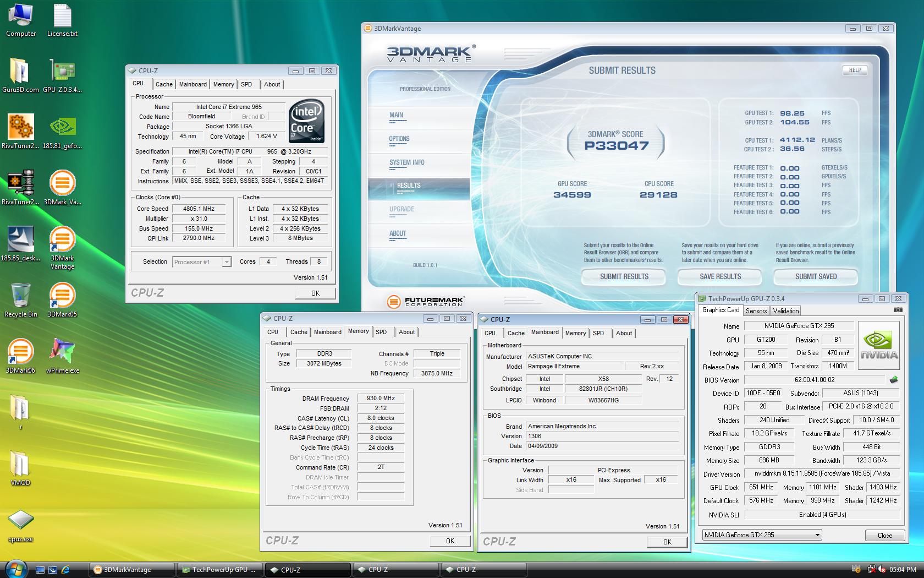Click OK in CPU-Z Memory window
Image resolution: width=924 pixels, height=578 pixels.
coord(450,541)
